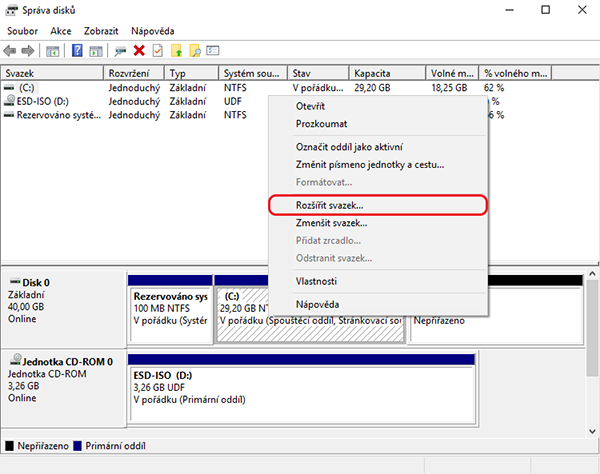Click the Back arrow toolbar icon
The width and height of the screenshot is (600, 474).
pyautogui.click(x=11, y=50)
